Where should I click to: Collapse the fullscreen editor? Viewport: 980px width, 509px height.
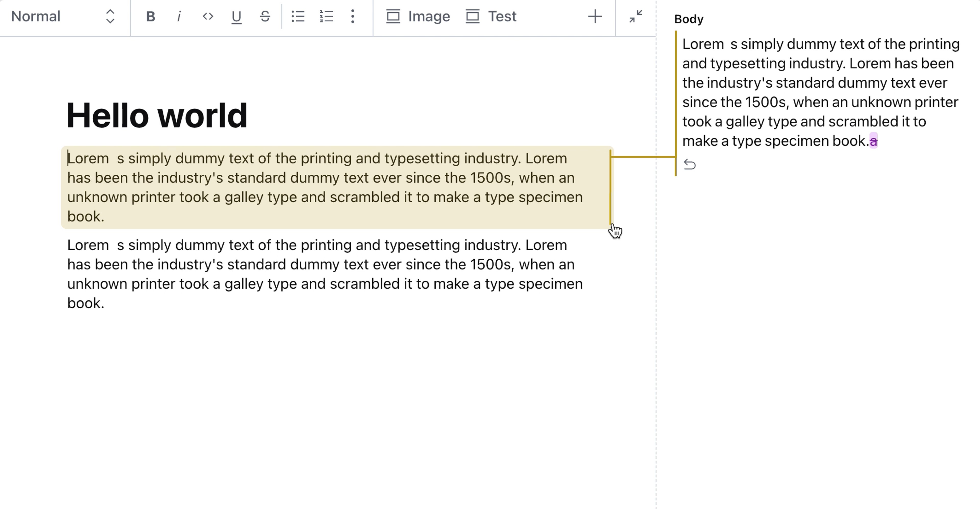(636, 17)
